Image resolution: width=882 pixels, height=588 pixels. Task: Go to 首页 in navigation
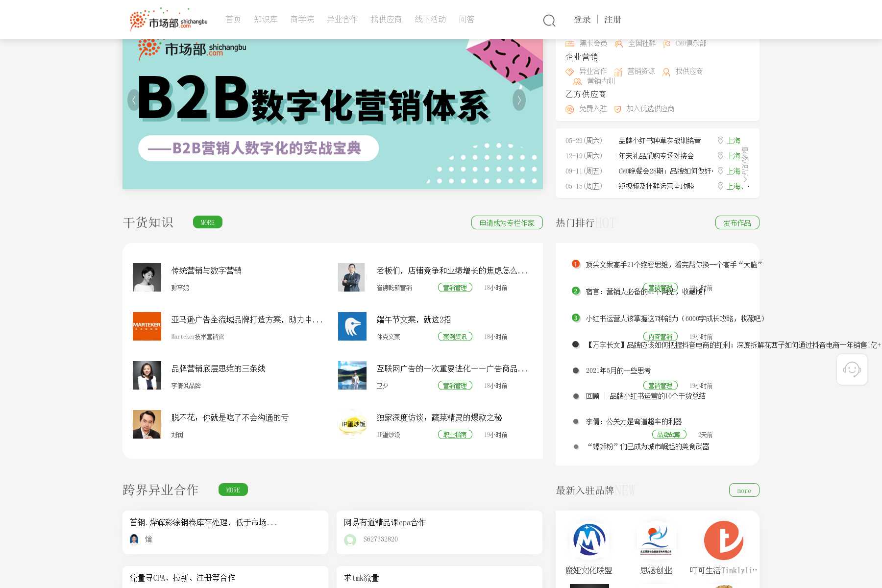[233, 20]
